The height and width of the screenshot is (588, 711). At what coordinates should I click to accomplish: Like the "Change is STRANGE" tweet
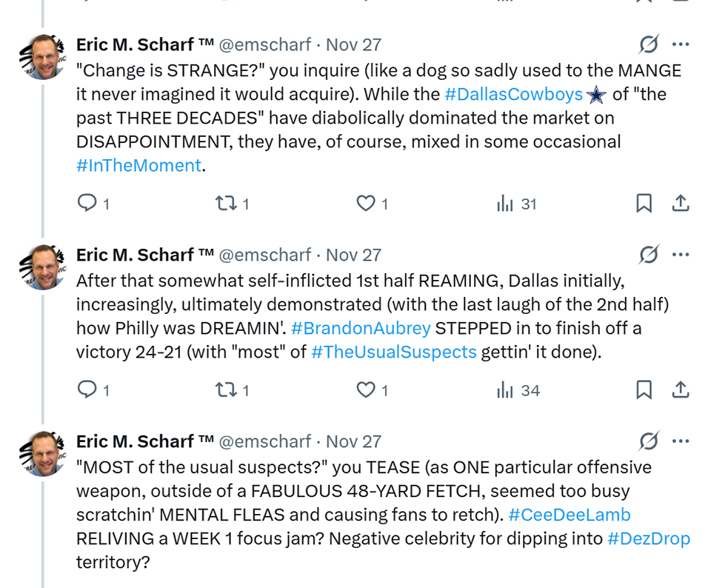[x=366, y=203]
